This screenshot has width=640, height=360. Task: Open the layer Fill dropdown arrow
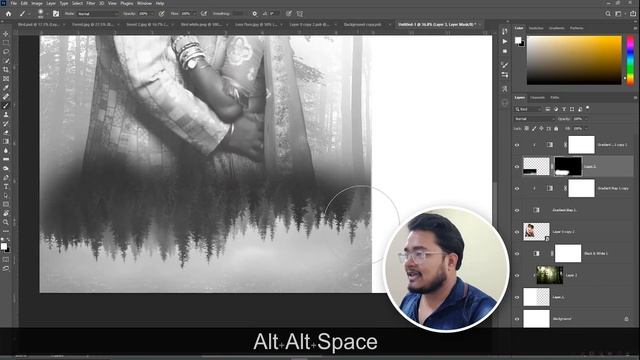coord(587,129)
